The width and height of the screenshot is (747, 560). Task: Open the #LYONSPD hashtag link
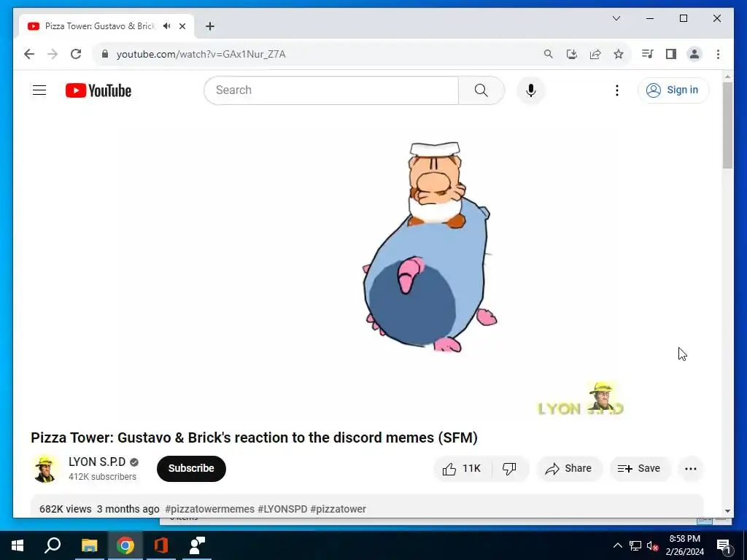pyautogui.click(x=282, y=509)
